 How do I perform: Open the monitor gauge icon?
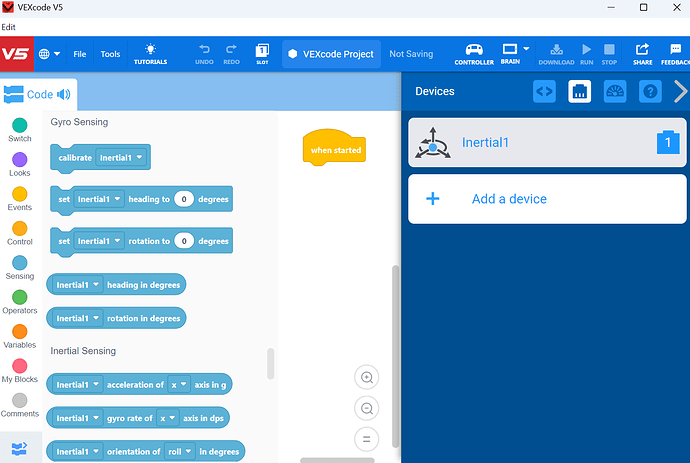(615, 92)
